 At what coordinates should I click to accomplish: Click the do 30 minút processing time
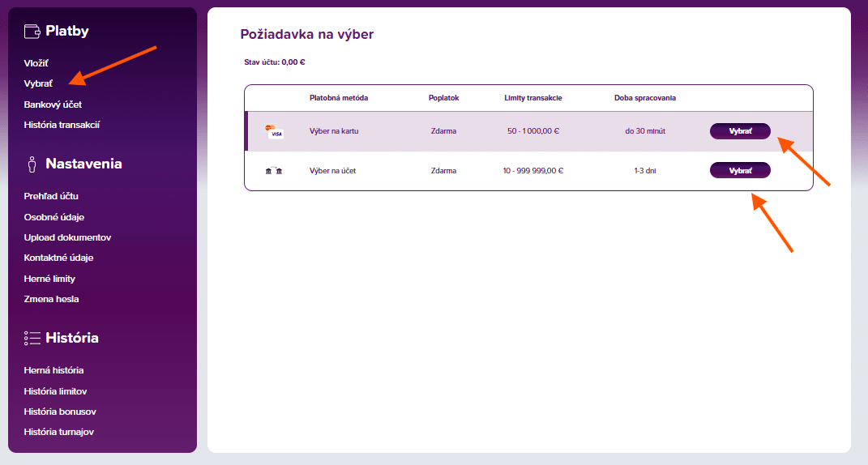coord(645,131)
